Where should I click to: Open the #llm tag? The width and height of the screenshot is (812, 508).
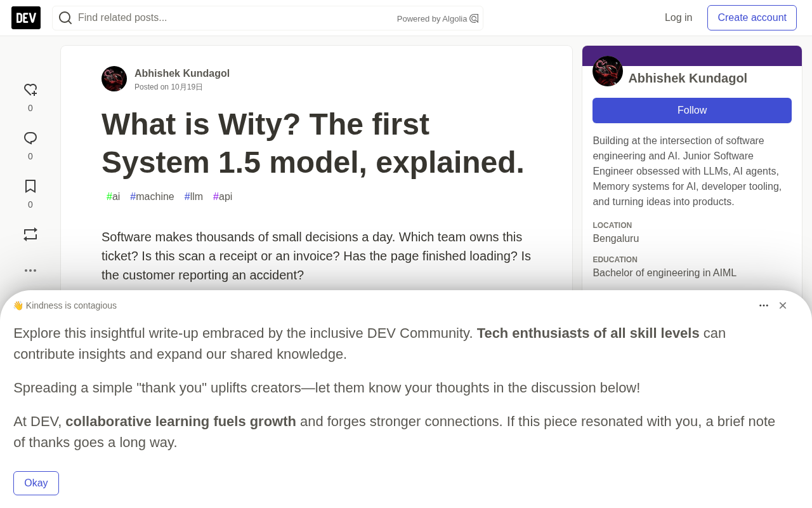point(193,197)
